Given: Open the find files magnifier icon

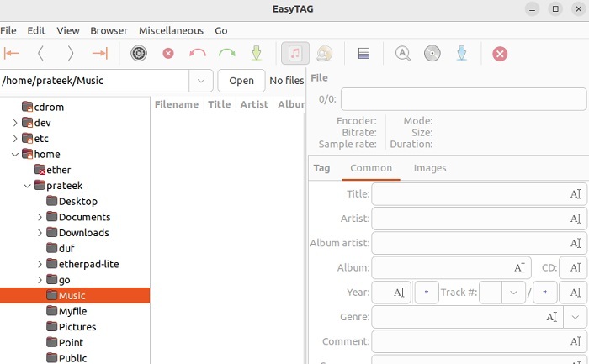Looking at the screenshot, I should tap(403, 53).
